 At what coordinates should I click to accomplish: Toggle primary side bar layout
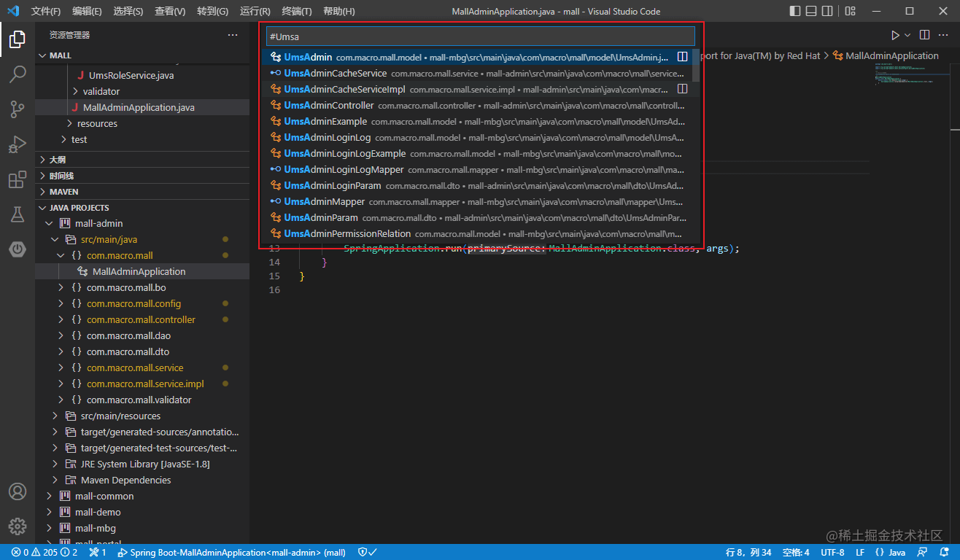tap(795, 11)
